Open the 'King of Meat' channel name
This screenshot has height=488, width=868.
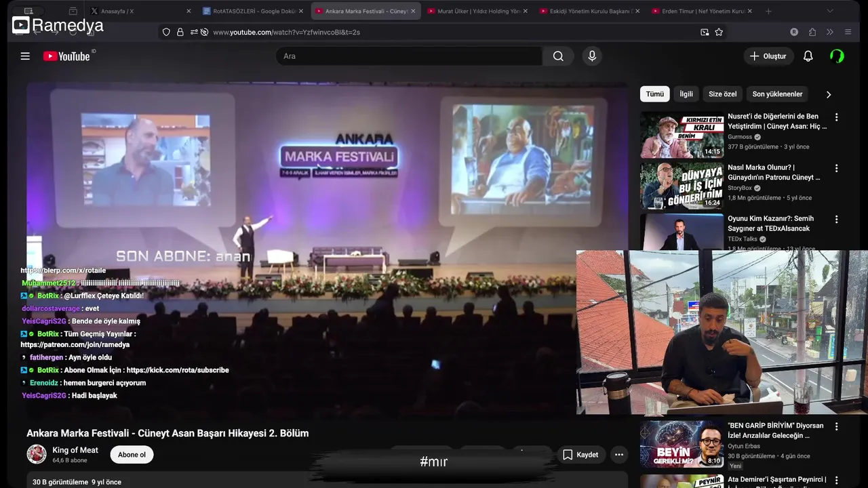click(x=75, y=450)
